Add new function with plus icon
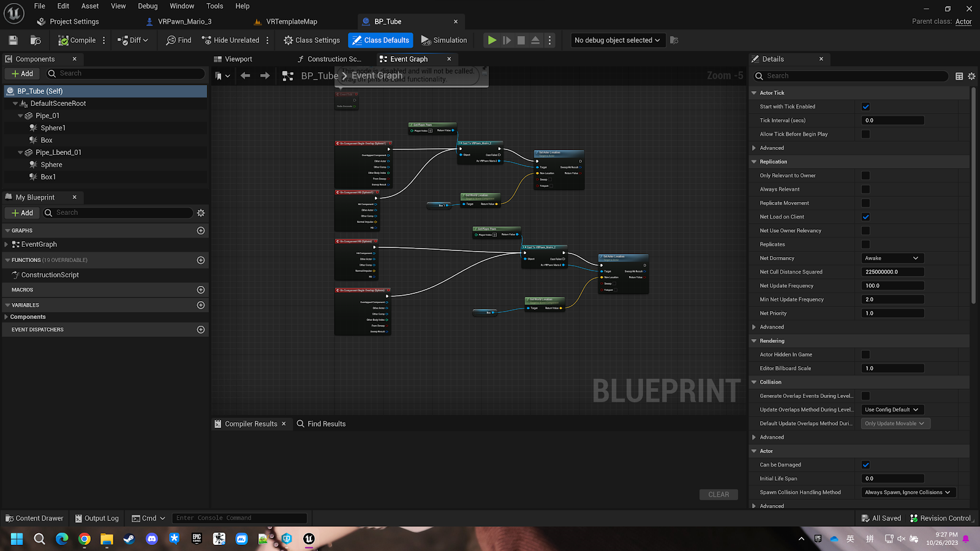This screenshot has width=980, height=551. point(201,260)
